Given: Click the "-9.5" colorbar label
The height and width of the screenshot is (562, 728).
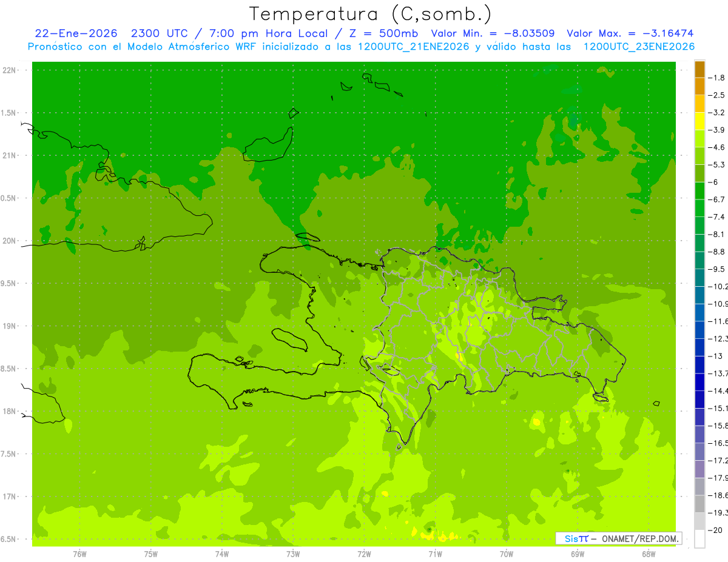Looking at the screenshot, I should tap(717, 269).
